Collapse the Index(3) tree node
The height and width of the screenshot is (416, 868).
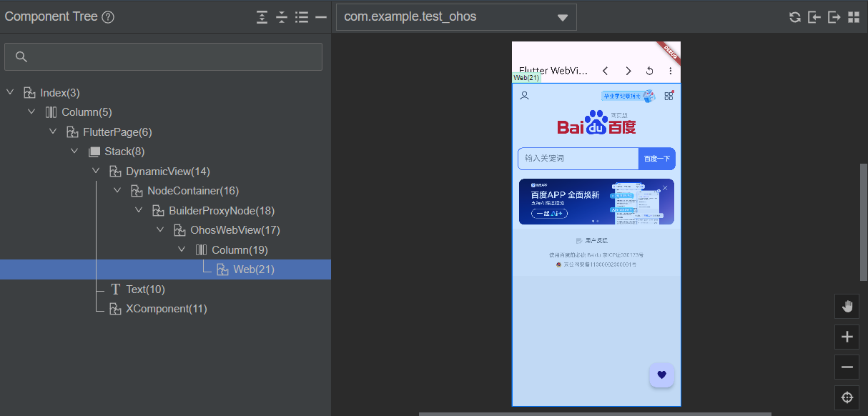pos(10,92)
